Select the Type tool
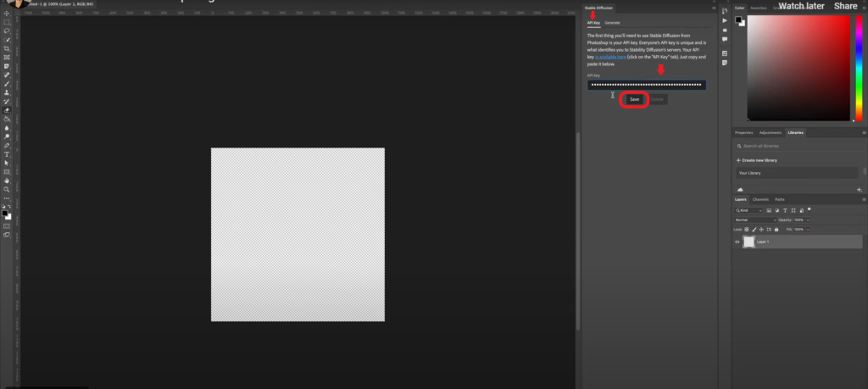The height and width of the screenshot is (389, 868). pos(7,154)
